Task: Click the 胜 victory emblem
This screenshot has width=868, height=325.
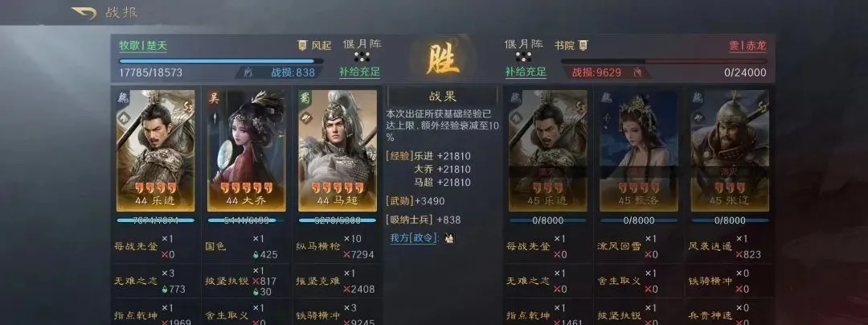Action: (443, 58)
